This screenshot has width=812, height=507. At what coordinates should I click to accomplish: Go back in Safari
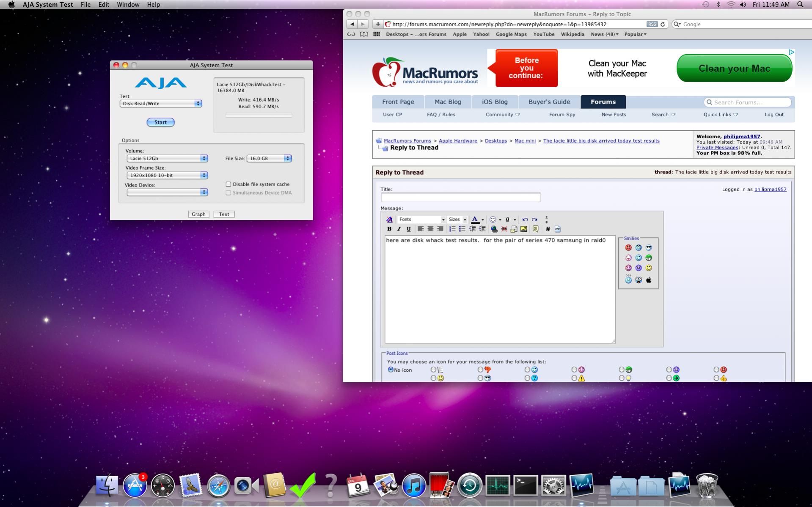352,24
